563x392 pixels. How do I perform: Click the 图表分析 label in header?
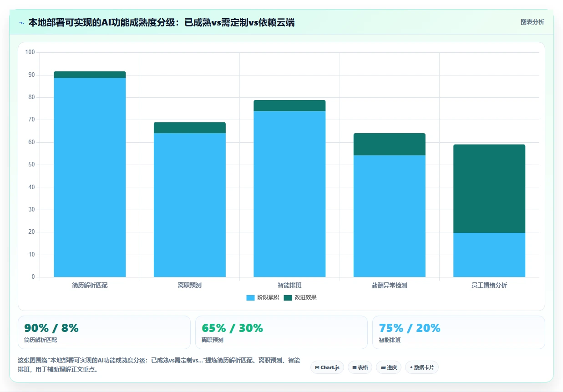[x=532, y=22]
